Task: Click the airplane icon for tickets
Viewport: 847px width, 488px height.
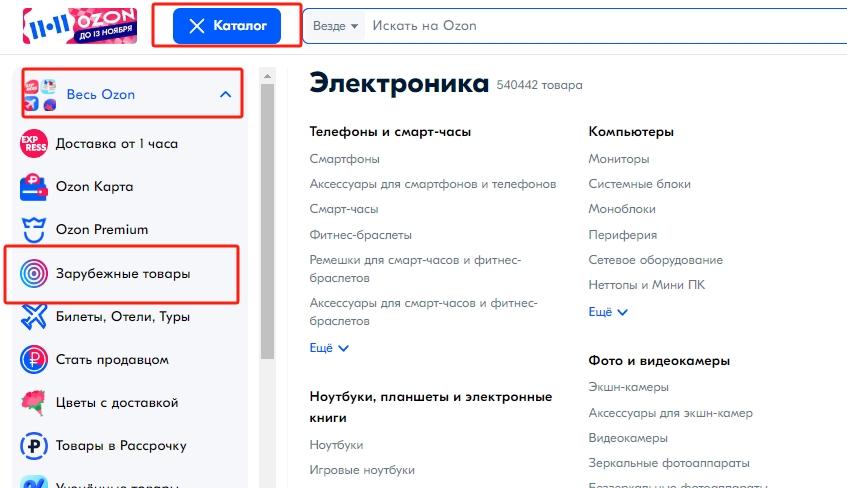Action: (33, 316)
